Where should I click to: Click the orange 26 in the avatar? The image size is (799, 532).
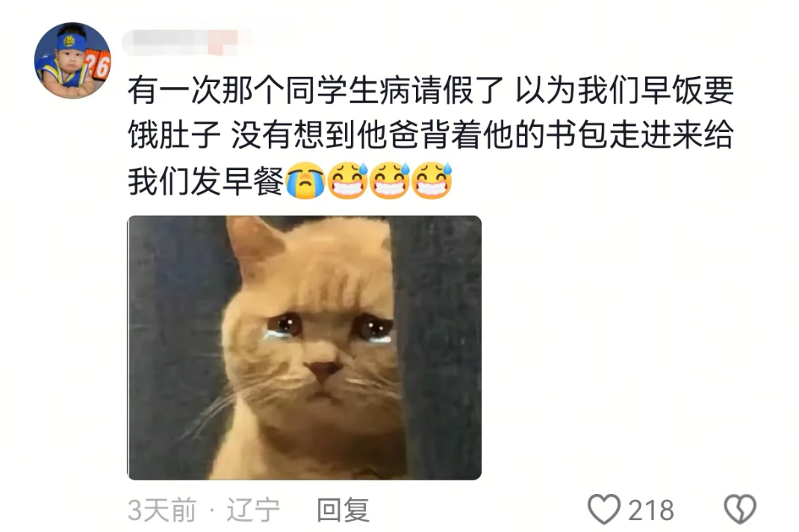(97, 65)
